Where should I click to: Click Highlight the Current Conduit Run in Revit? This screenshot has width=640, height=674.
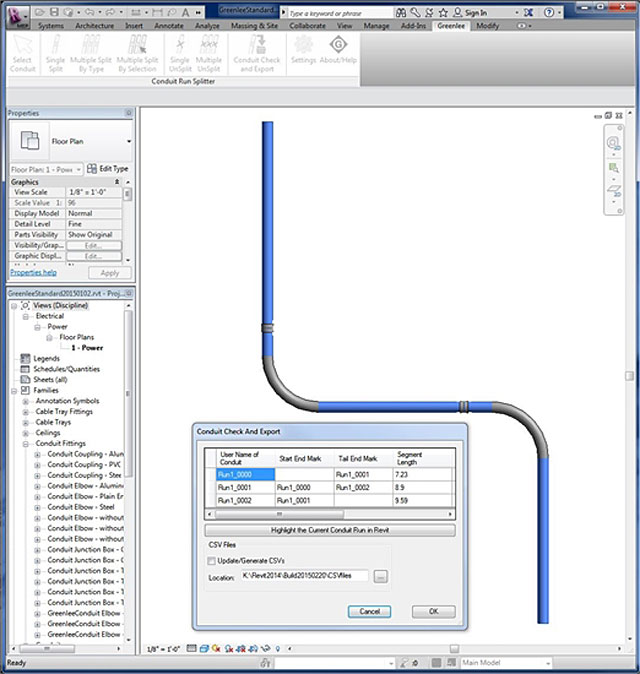pyautogui.click(x=330, y=530)
